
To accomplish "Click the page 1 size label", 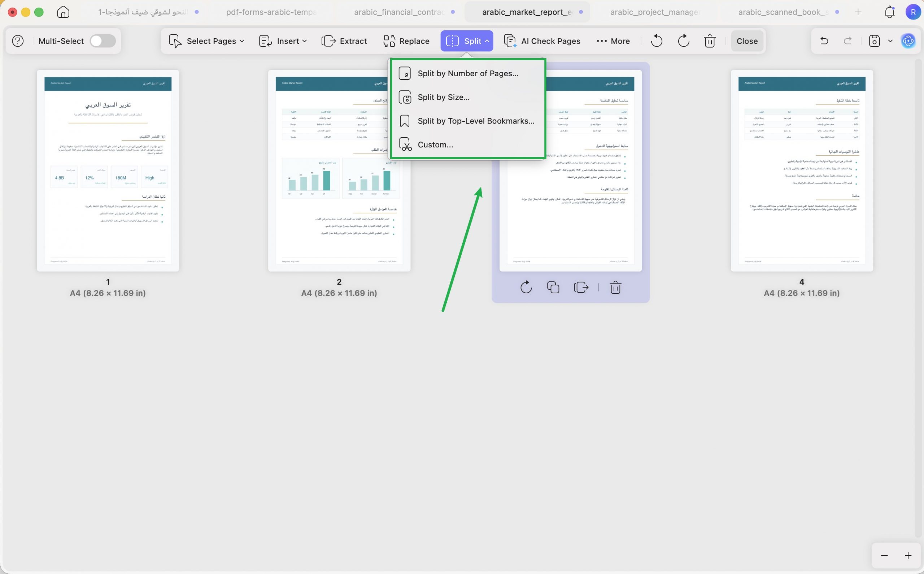I will coord(108,293).
